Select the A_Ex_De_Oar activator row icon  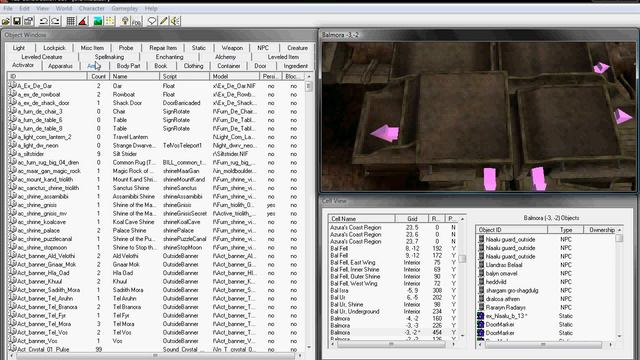(x=13, y=86)
